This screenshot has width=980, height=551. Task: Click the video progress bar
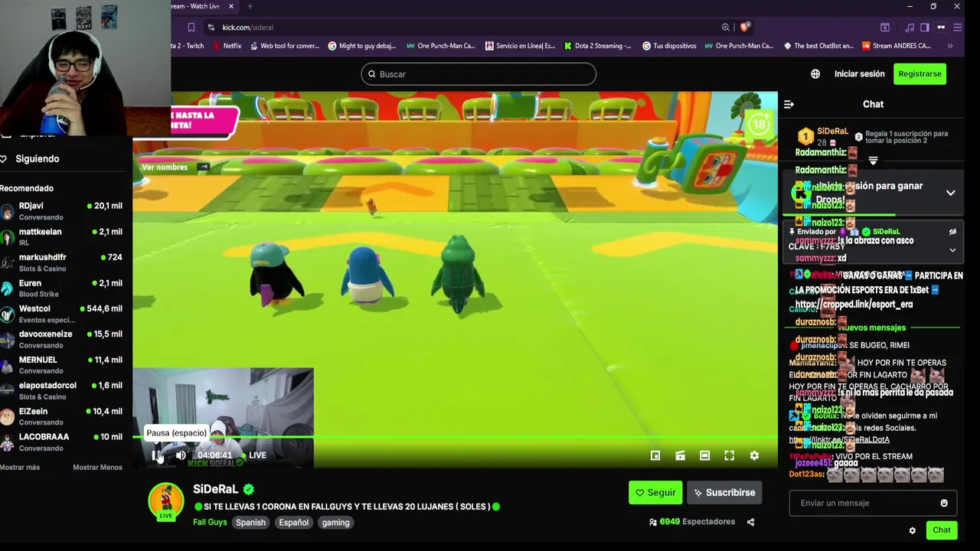click(455, 438)
